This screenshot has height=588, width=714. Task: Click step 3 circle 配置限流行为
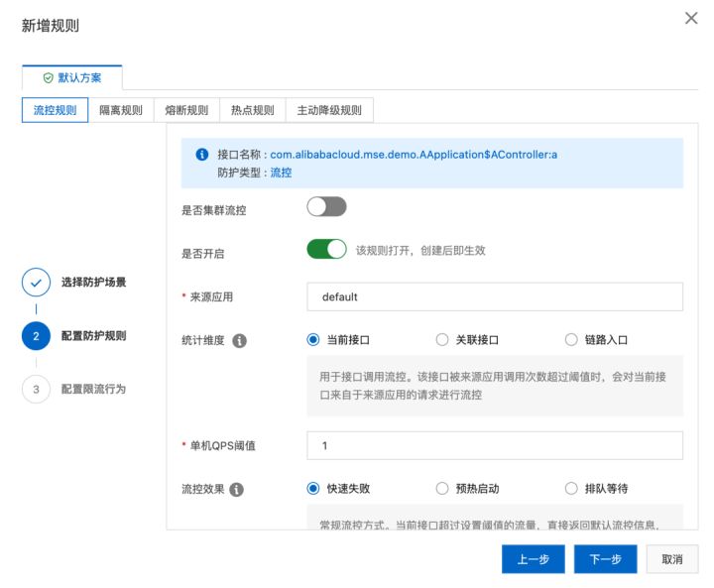pos(36,390)
